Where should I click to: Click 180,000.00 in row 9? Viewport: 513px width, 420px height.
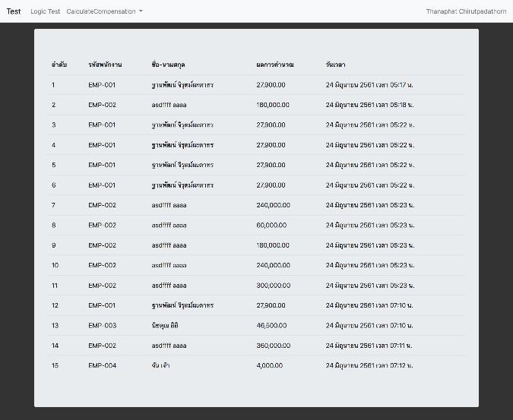click(x=273, y=245)
